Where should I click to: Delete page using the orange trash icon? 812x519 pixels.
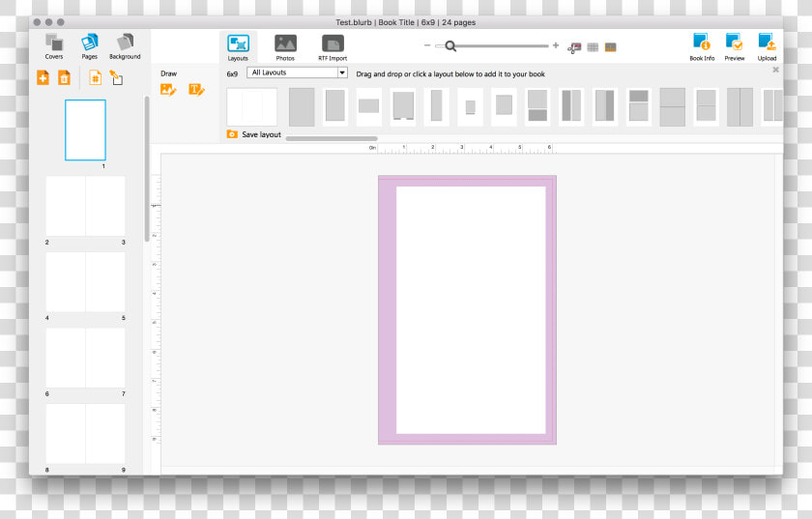64,77
